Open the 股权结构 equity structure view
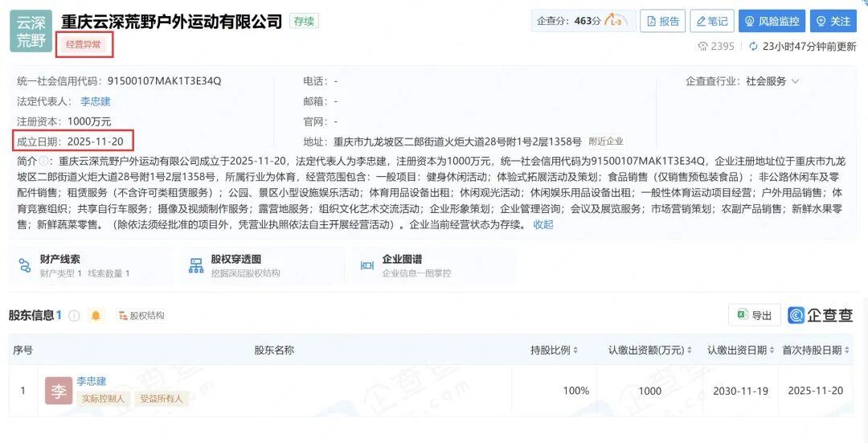Image resolution: width=868 pixels, height=443 pixels. tap(141, 316)
